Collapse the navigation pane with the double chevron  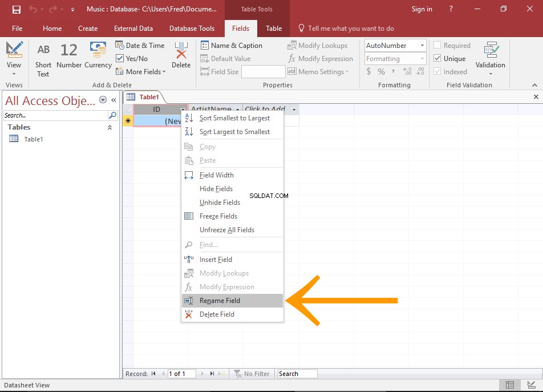pyautogui.click(x=114, y=100)
